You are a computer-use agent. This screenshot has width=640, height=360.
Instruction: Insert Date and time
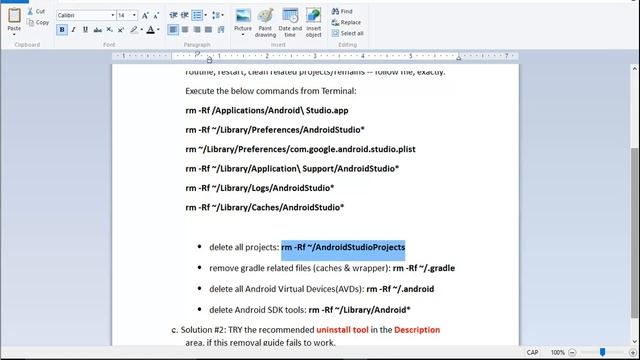point(290,23)
